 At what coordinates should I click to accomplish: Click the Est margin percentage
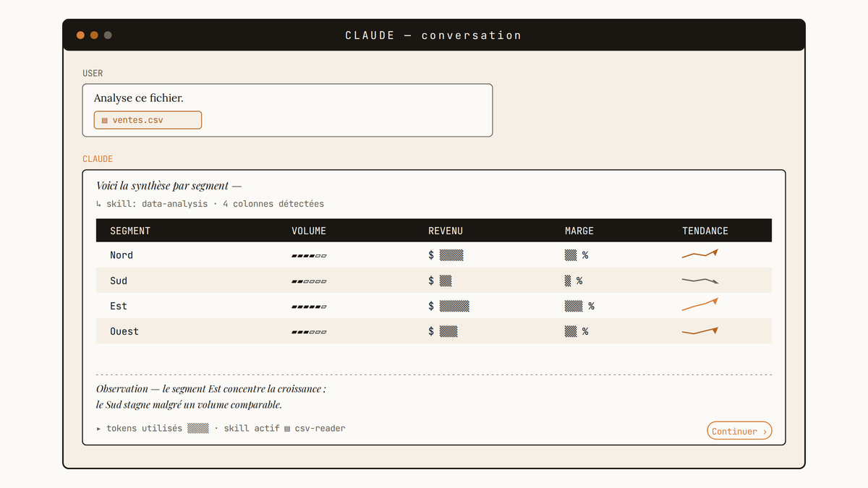coord(579,306)
